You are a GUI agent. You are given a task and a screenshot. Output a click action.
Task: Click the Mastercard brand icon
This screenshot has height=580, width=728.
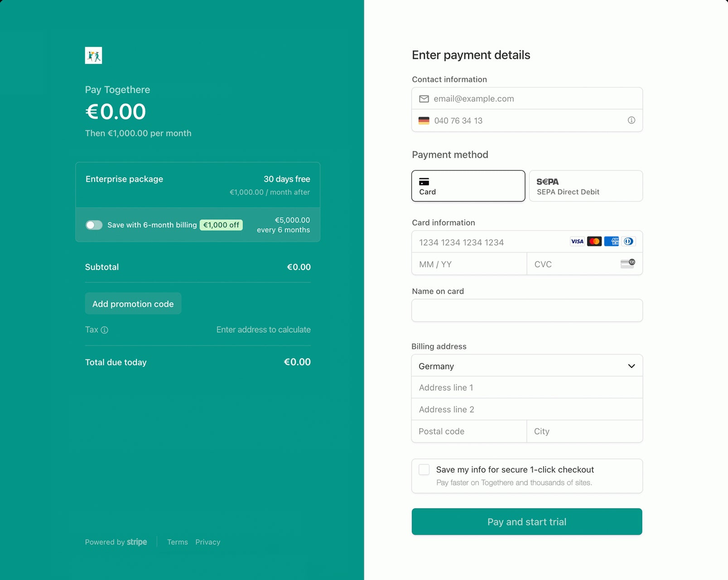pos(594,242)
